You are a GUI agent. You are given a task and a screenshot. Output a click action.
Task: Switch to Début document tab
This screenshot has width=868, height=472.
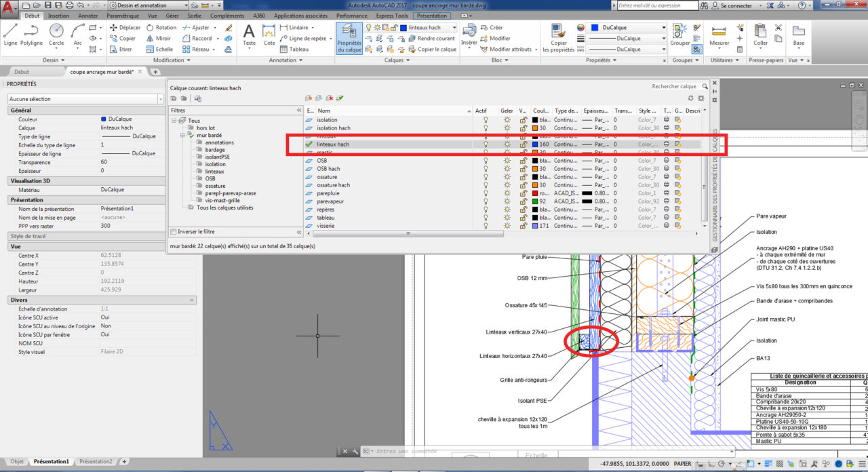click(22, 71)
